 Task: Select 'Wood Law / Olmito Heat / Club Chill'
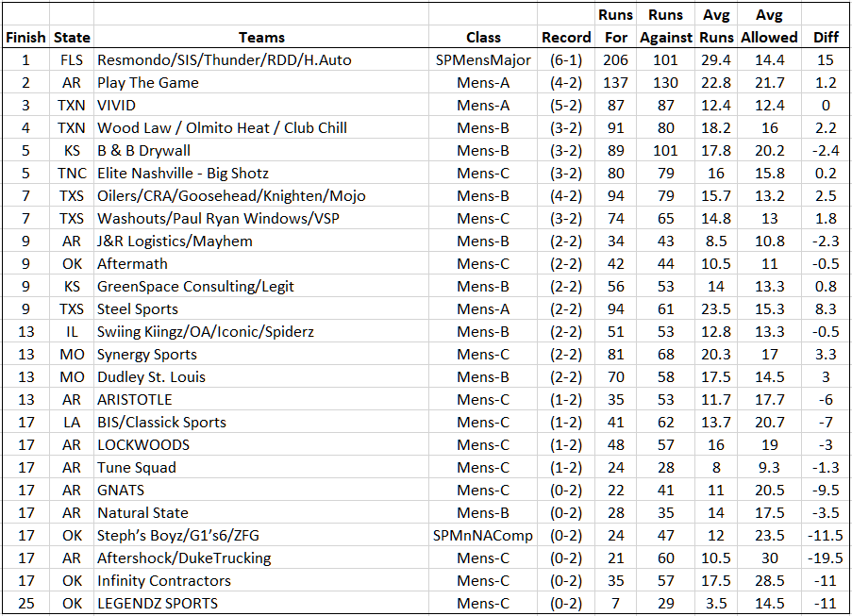coord(222,128)
